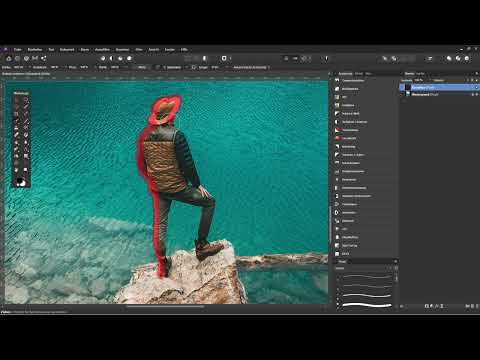The width and height of the screenshot is (480, 360).
Task: Switch to the Anpassung panel tab
Action: pyautogui.click(x=345, y=74)
